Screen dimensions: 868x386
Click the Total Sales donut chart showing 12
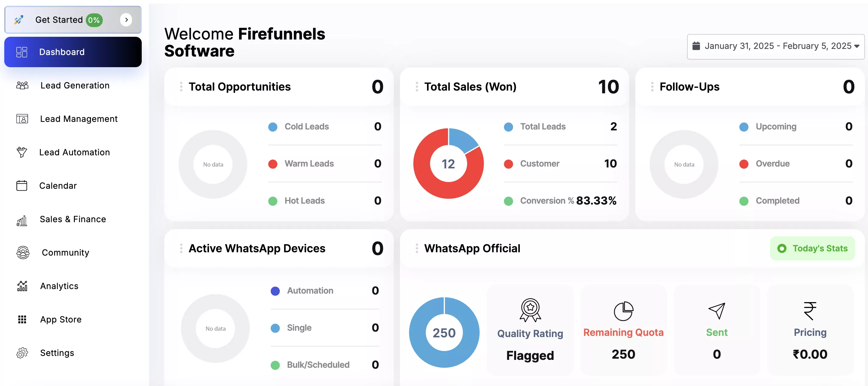(x=449, y=164)
